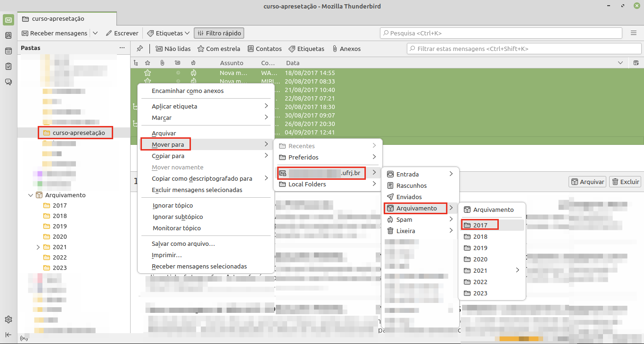Screen dimensions: 644x344
Task: Toggle the Anexos quick filter
Action: click(347, 49)
